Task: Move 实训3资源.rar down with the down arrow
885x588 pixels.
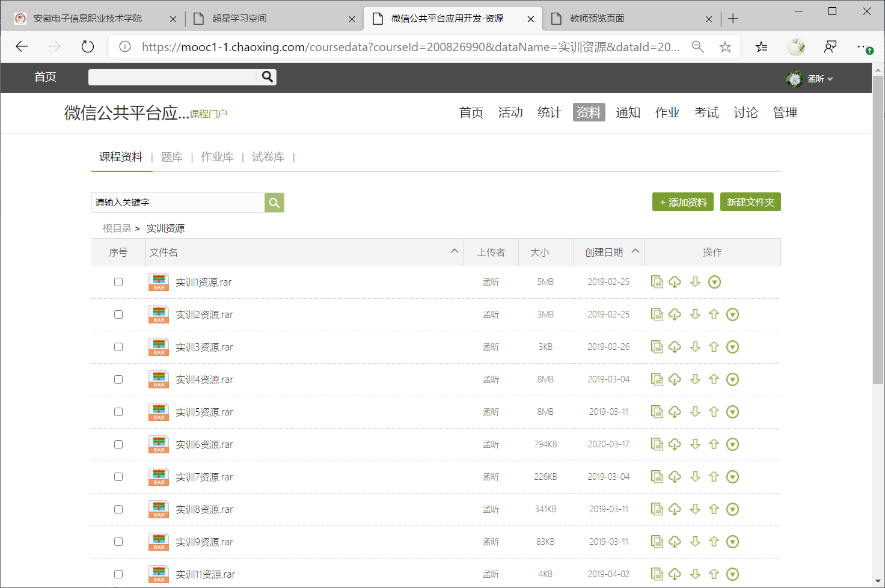Action: (695, 347)
